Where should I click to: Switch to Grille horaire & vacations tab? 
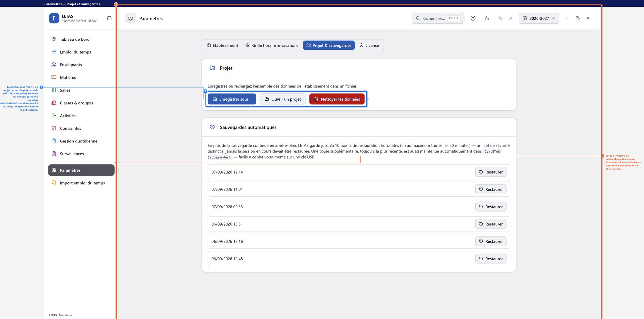click(272, 45)
